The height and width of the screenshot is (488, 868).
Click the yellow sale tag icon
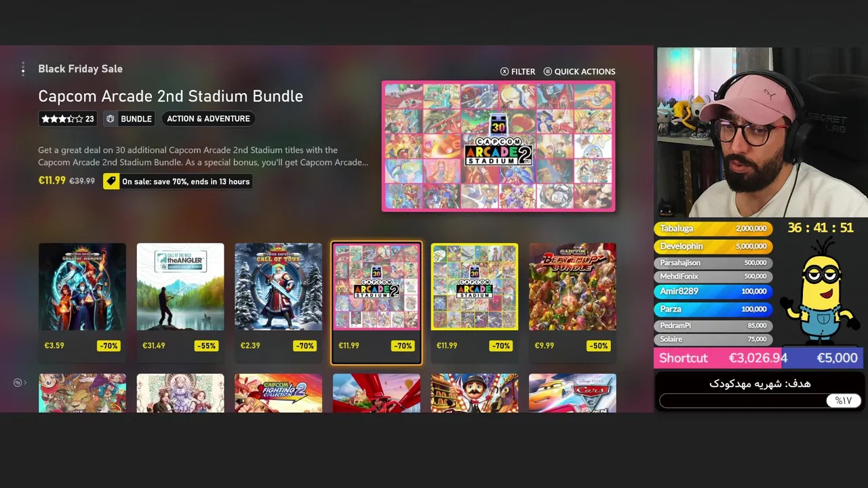tap(111, 182)
